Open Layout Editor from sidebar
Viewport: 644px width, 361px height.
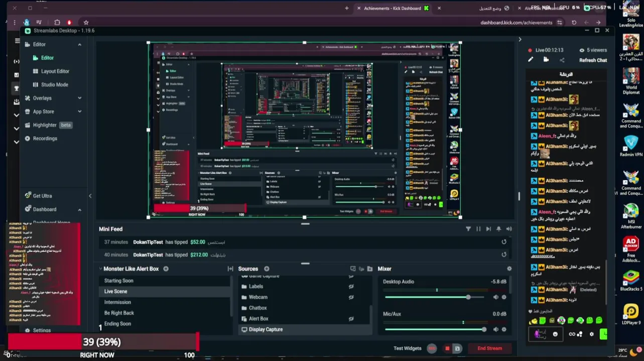55,71
